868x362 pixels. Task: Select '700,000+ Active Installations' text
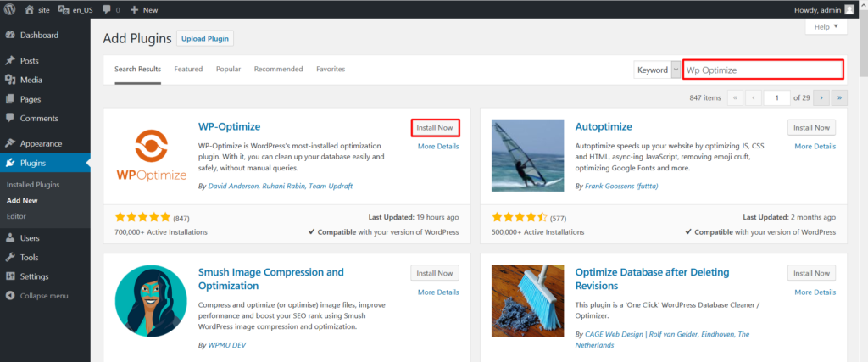(x=161, y=232)
